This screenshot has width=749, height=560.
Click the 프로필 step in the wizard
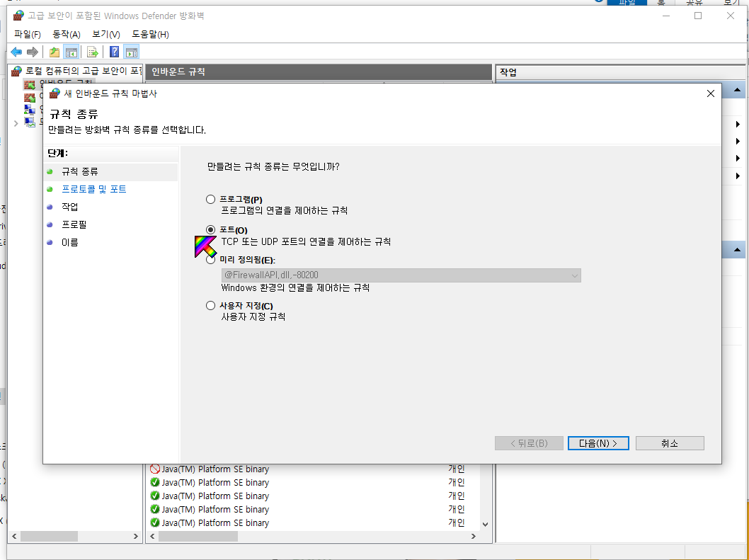coord(74,224)
